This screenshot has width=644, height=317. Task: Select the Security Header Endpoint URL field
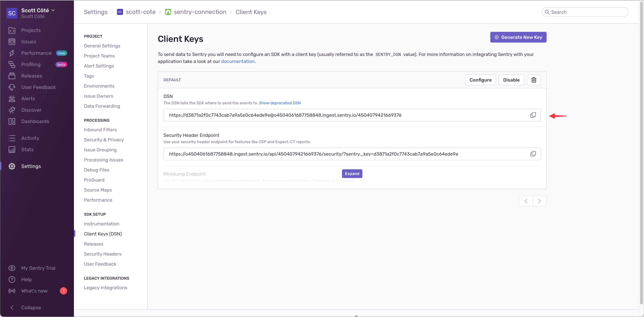click(352, 154)
